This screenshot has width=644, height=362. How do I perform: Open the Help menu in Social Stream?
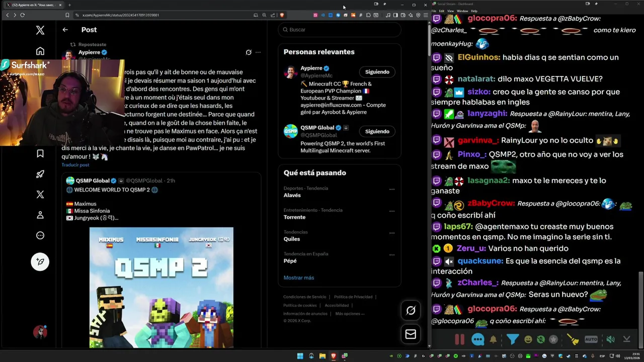pos(474,11)
